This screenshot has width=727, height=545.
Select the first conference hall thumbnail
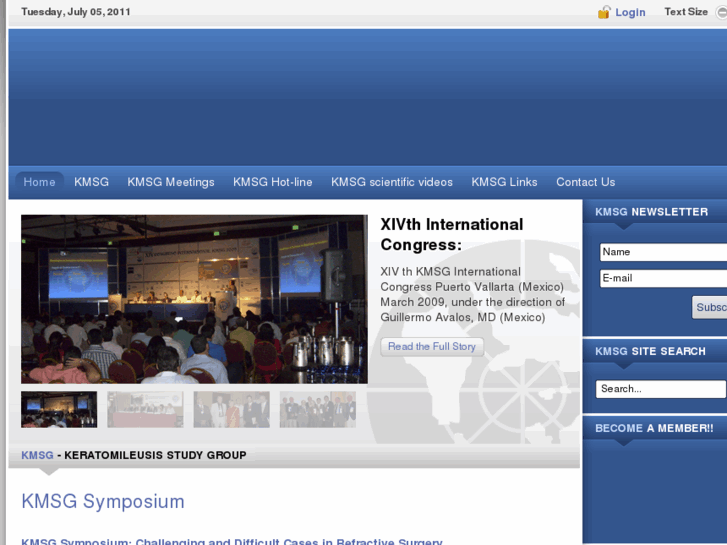(59, 409)
